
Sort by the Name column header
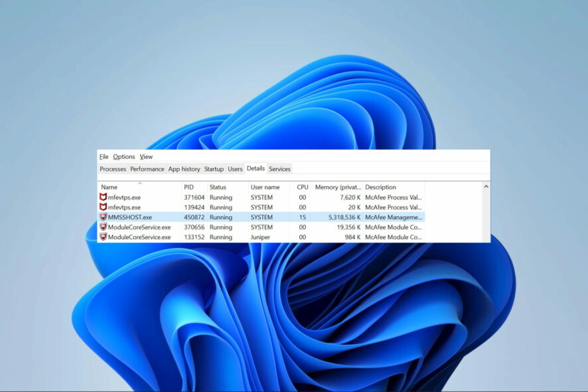click(x=140, y=187)
